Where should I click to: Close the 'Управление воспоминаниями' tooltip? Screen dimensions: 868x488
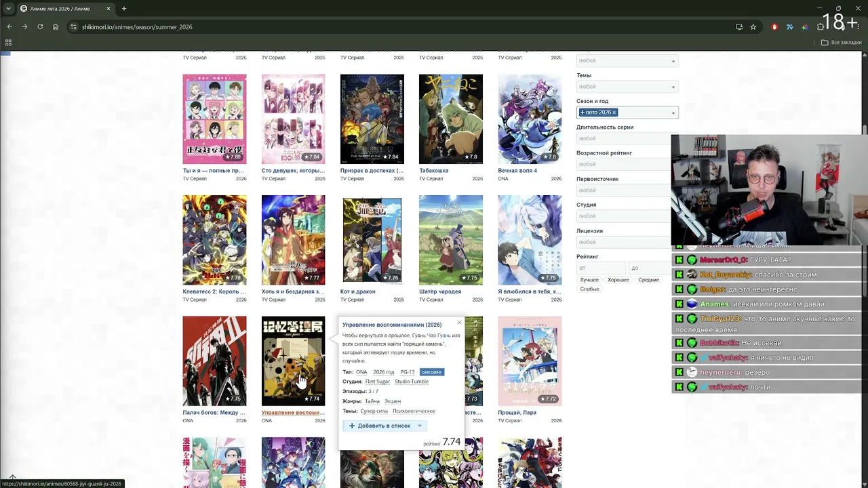pos(459,323)
